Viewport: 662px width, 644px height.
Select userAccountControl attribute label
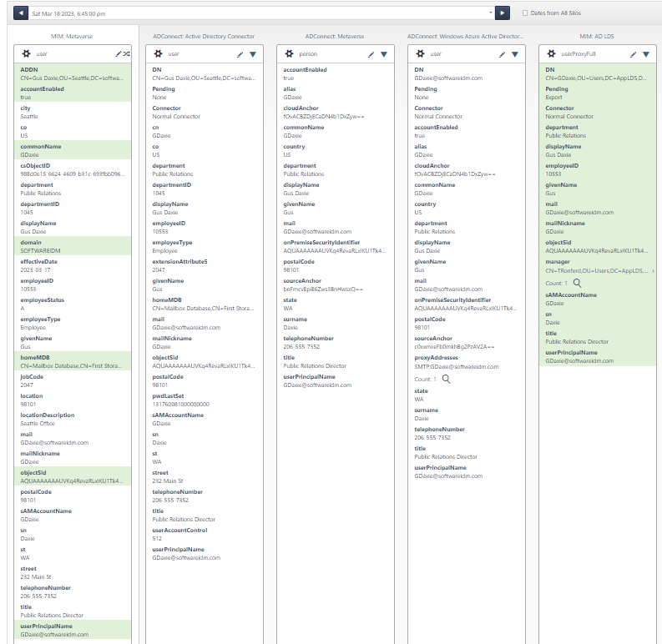click(179, 531)
